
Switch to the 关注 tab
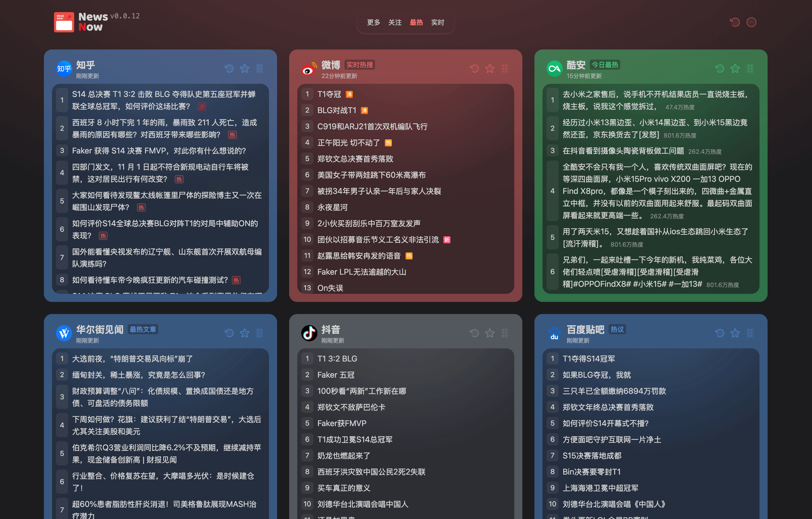pos(395,22)
